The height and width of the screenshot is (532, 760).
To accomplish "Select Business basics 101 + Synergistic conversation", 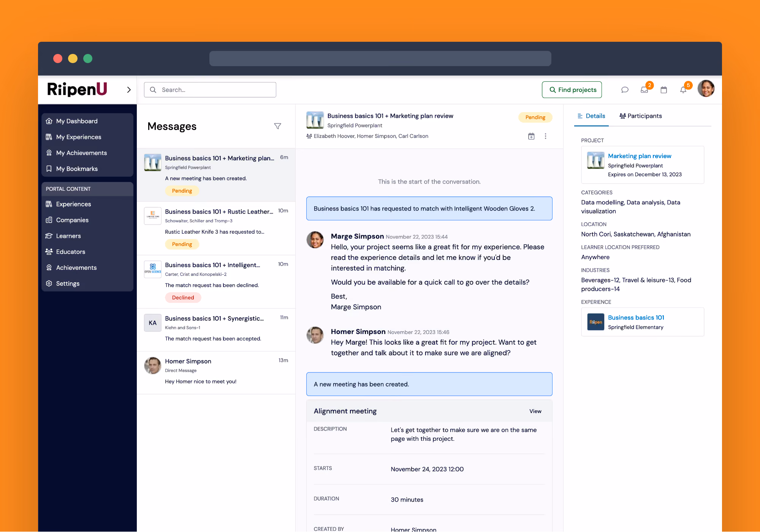I will [216, 330].
